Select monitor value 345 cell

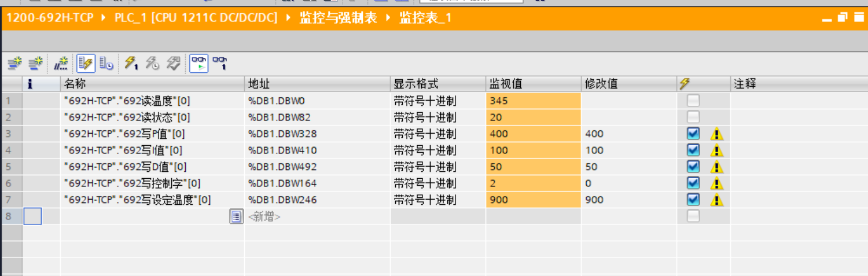coord(533,101)
